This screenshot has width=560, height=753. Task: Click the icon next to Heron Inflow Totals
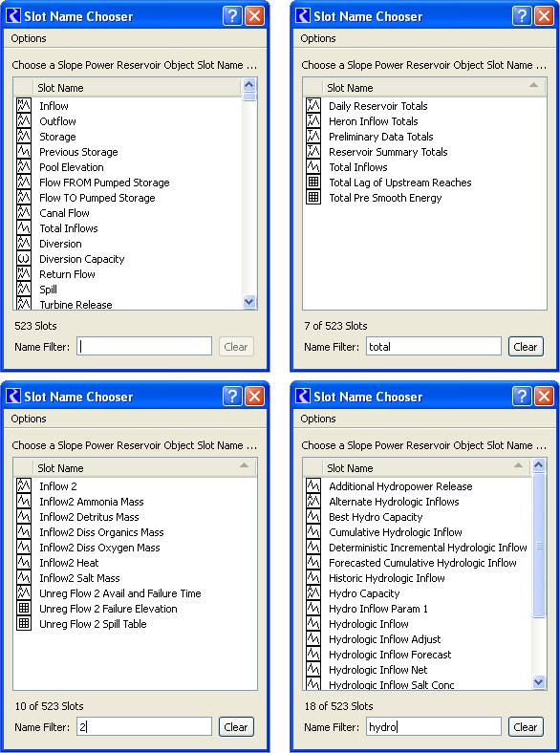[313, 121]
